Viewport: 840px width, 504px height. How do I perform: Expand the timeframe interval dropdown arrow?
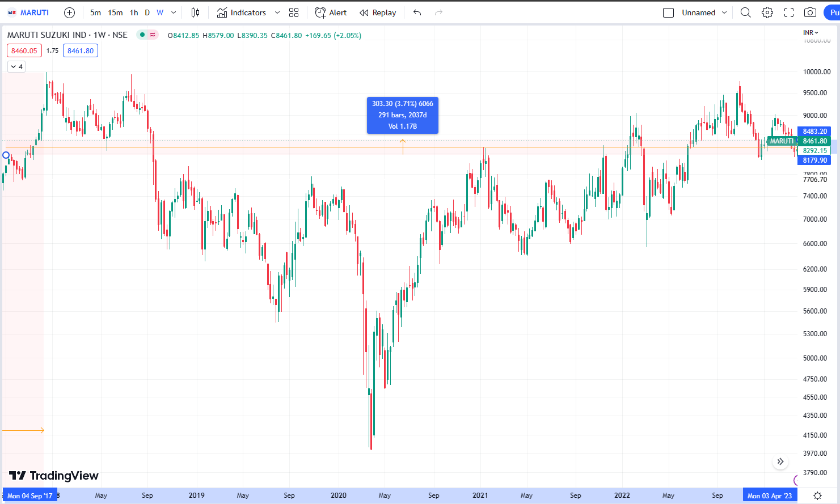point(174,12)
